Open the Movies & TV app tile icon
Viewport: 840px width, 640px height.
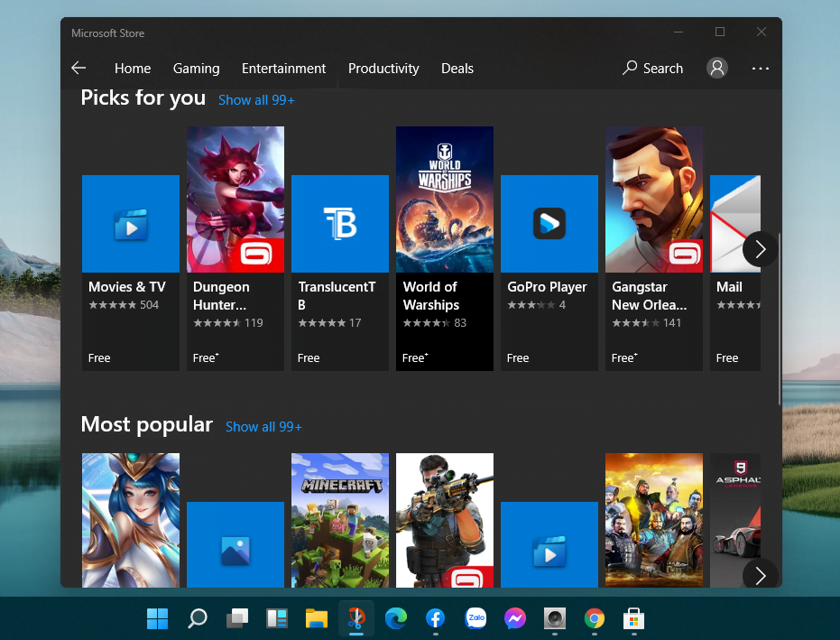(131, 224)
